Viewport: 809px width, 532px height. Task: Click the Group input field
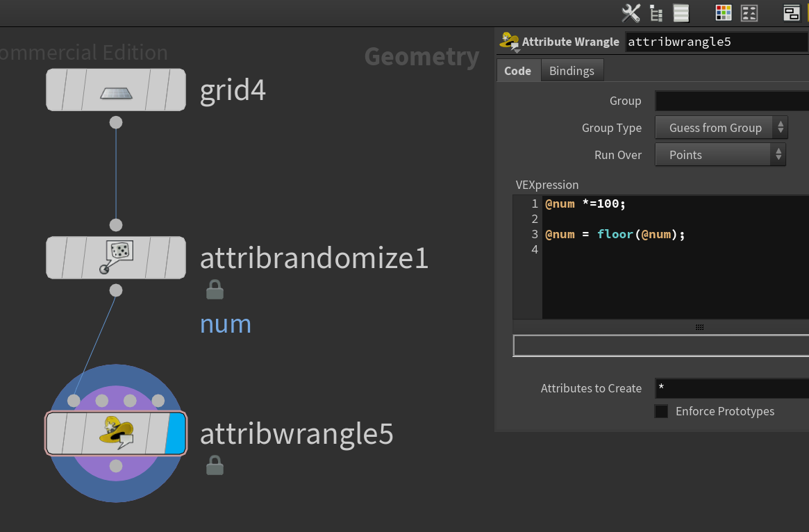coord(732,101)
